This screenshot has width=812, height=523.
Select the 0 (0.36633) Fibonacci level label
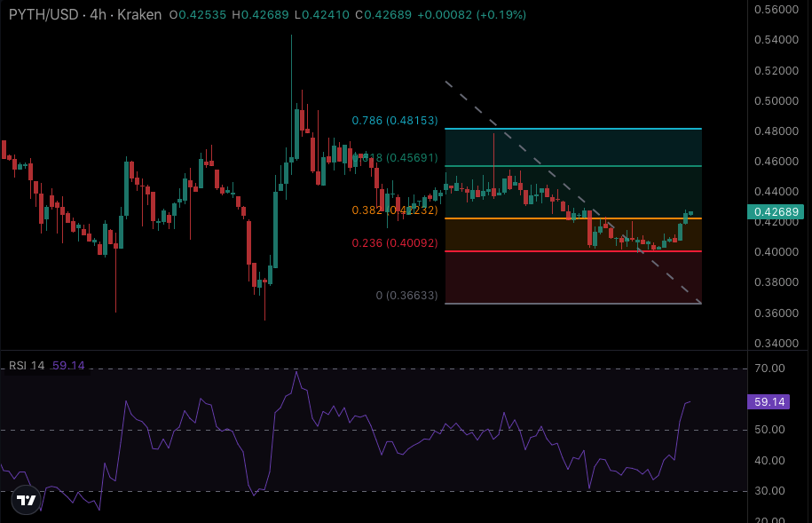(406, 296)
